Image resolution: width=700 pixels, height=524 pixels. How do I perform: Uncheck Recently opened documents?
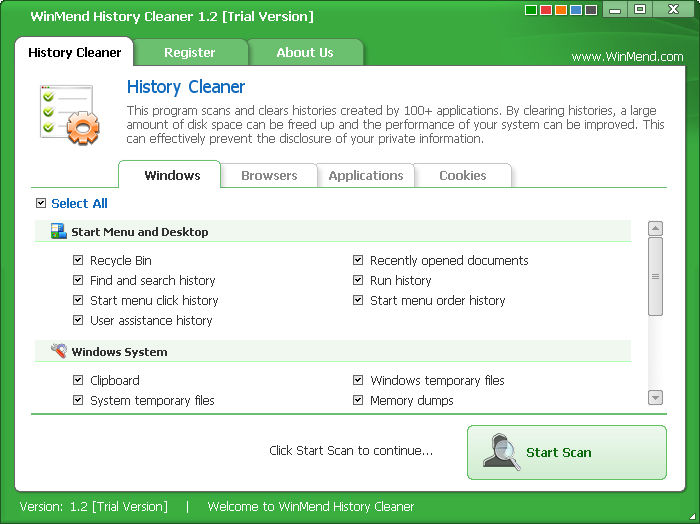[358, 260]
